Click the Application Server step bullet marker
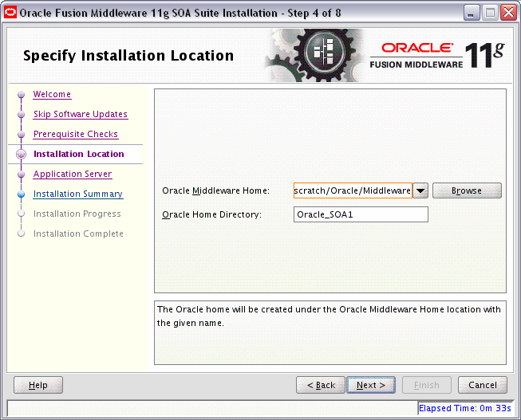The height and width of the screenshot is (420, 521). pyautogui.click(x=22, y=175)
